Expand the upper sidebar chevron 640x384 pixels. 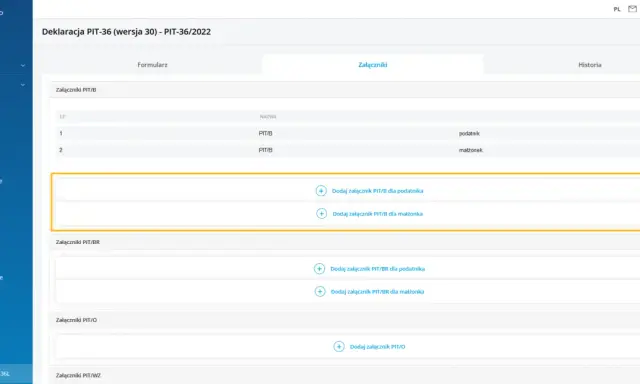pyautogui.click(x=23, y=65)
